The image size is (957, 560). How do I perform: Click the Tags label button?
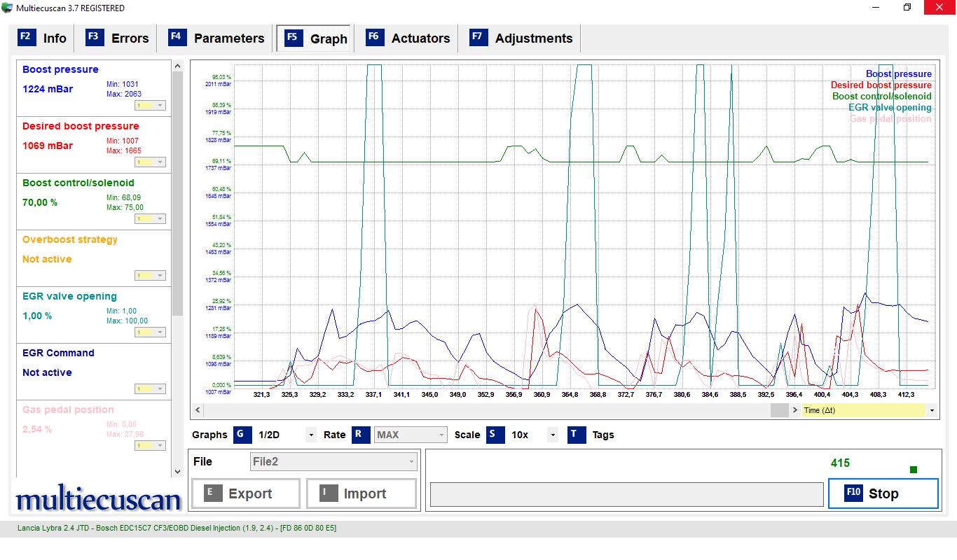pos(603,435)
